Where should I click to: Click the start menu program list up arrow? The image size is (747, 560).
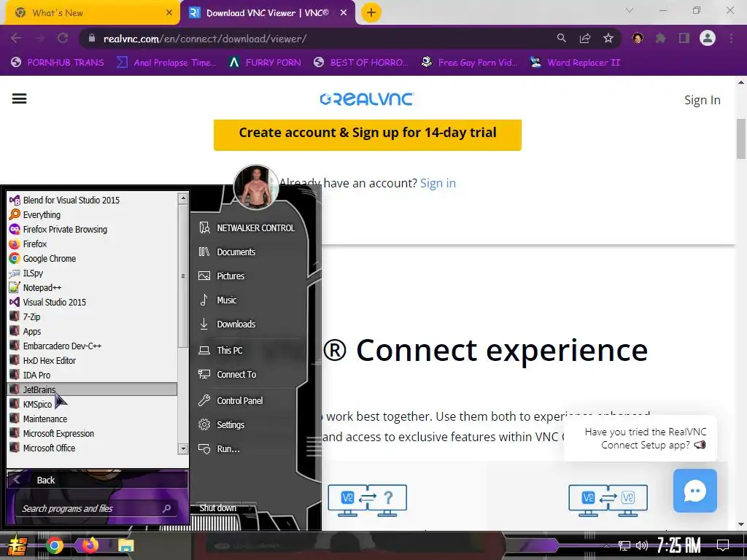[x=183, y=198]
